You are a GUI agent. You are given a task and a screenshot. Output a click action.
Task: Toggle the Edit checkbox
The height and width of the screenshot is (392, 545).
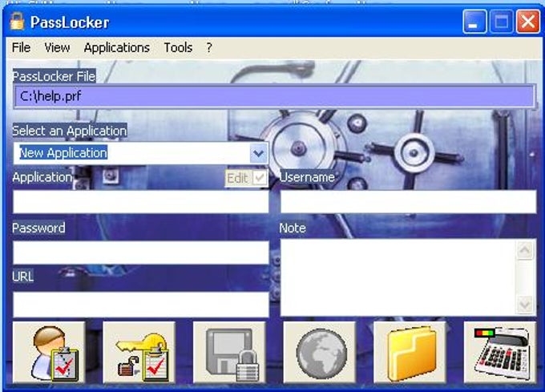pyautogui.click(x=260, y=178)
